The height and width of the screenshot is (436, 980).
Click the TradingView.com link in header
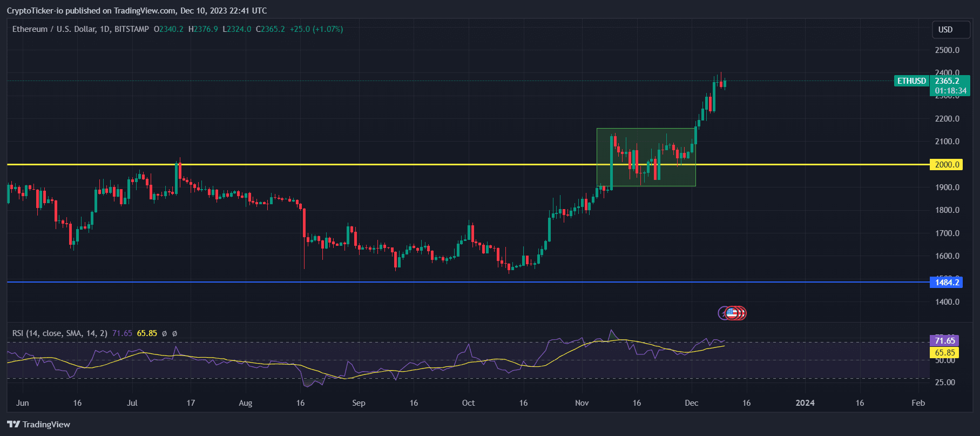pyautogui.click(x=145, y=11)
